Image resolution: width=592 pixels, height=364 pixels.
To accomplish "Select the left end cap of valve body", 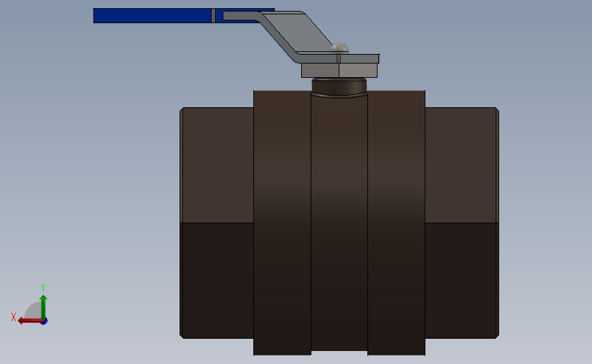I will point(216,223).
